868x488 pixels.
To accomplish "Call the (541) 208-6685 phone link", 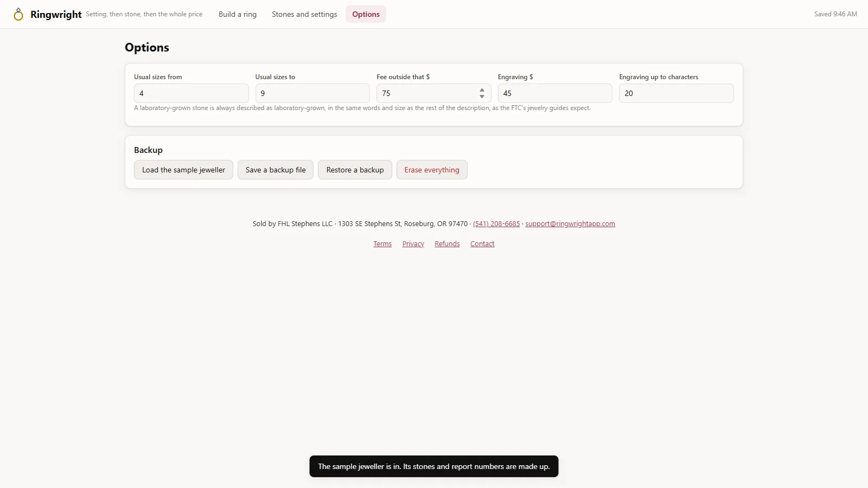I will click(x=496, y=224).
